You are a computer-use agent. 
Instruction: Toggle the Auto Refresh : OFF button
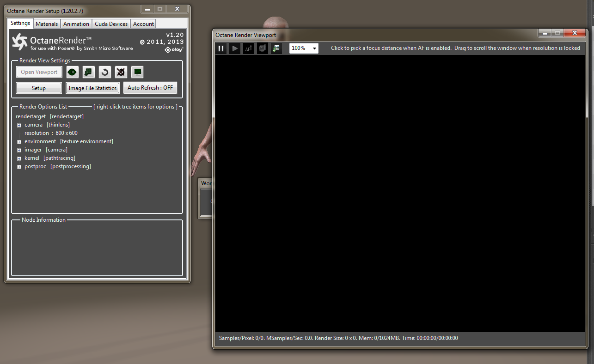150,88
